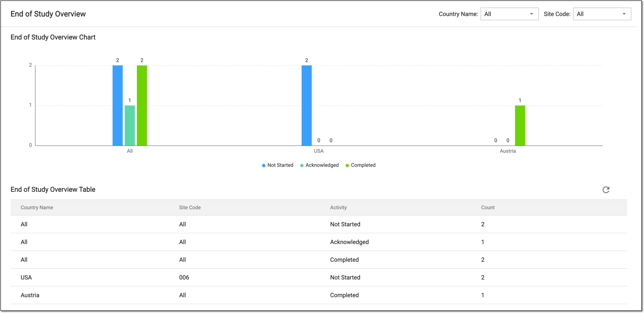Click the blue Not Started legend dot

click(264, 166)
